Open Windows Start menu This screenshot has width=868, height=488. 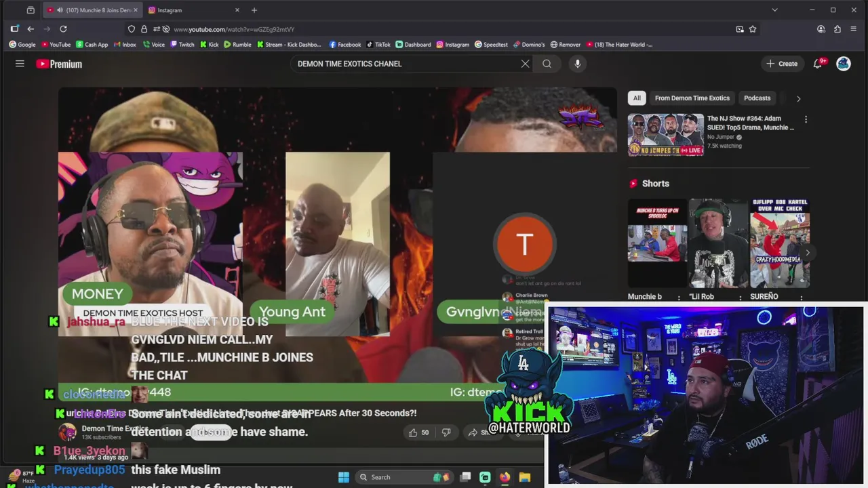(x=344, y=477)
